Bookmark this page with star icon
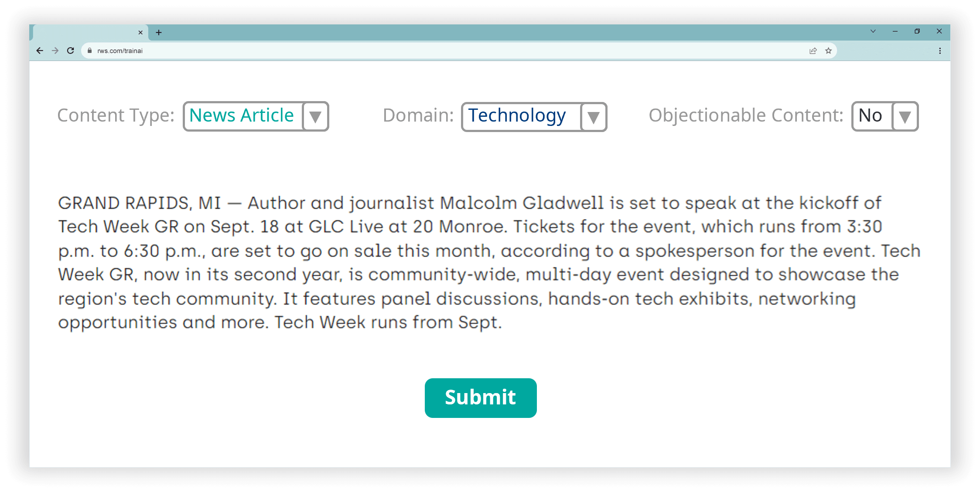 click(x=829, y=51)
